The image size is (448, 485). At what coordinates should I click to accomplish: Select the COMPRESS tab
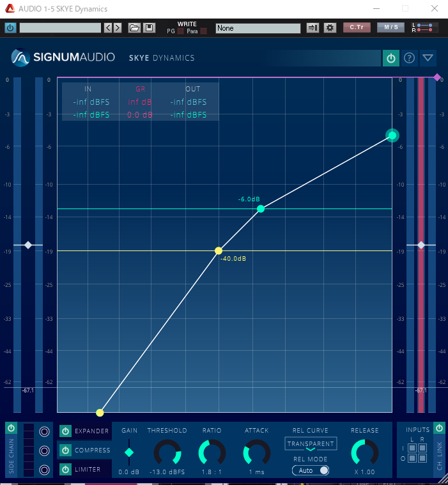[x=93, y=450]
